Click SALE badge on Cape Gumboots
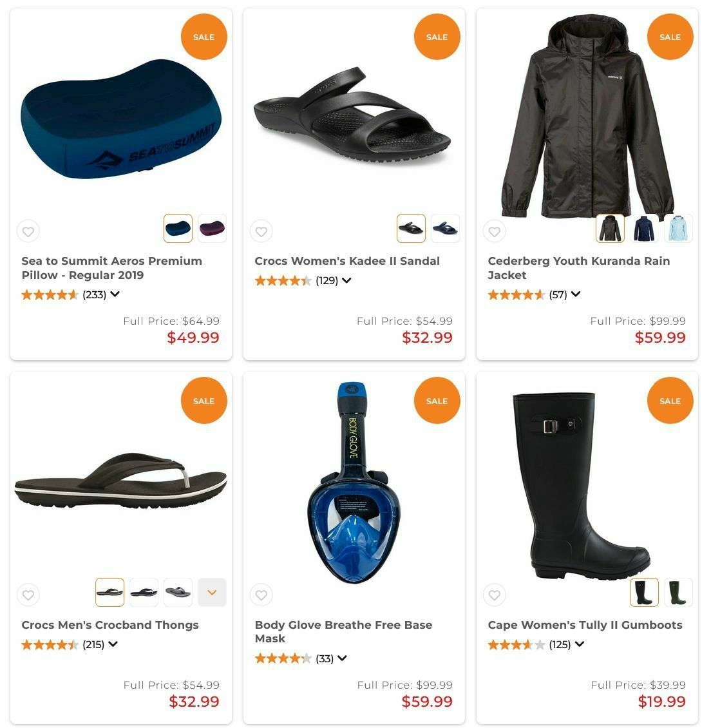Viewport: 711px width, 728px height. (x=670, y=401)
